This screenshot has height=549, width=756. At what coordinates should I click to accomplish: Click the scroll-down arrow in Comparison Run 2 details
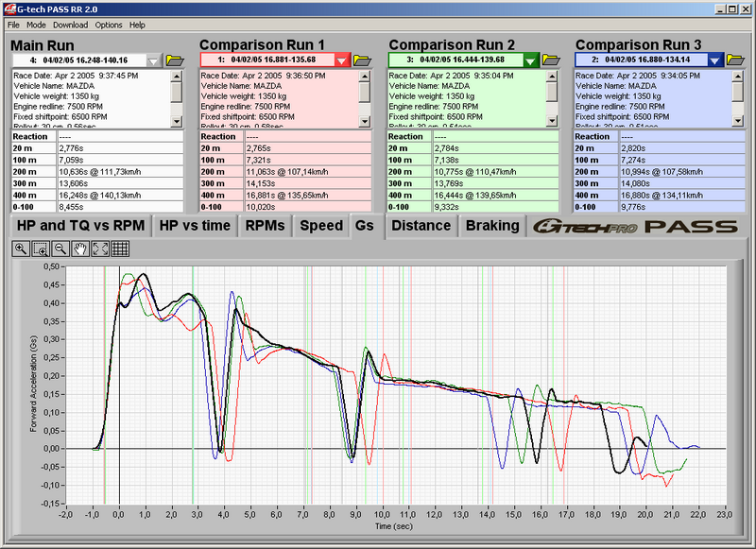552,121
